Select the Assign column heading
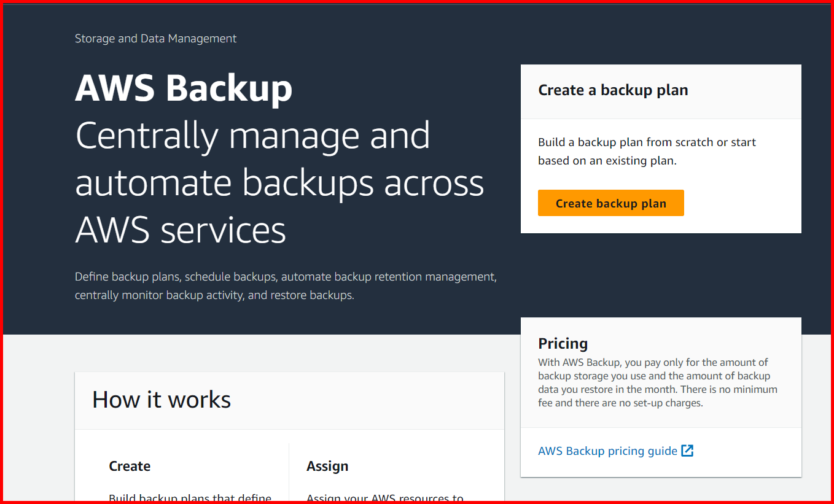Image resolution: width=834 pixels, height=504 pixels. pos(327,465)
